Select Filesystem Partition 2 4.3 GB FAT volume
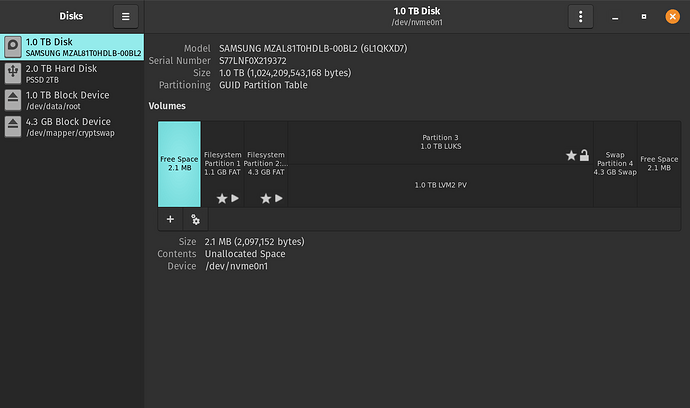This screenshot has width=690, height=408. coord(266,164)
